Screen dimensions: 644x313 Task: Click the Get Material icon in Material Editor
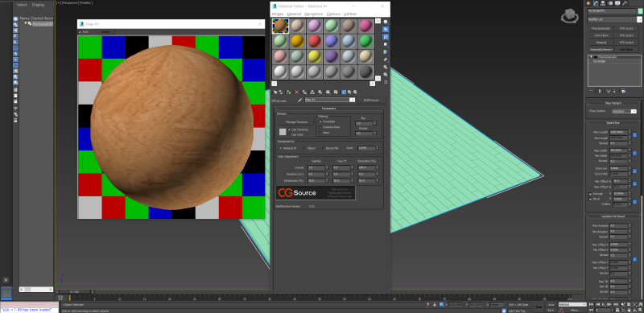click(275, 93)
